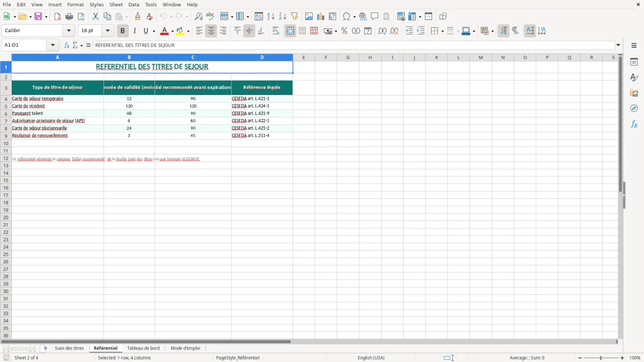This screenshot has width=644, height=362.
Task: Switch to Mode d'emploi sheet tab
Action: (x=185, y=348)
